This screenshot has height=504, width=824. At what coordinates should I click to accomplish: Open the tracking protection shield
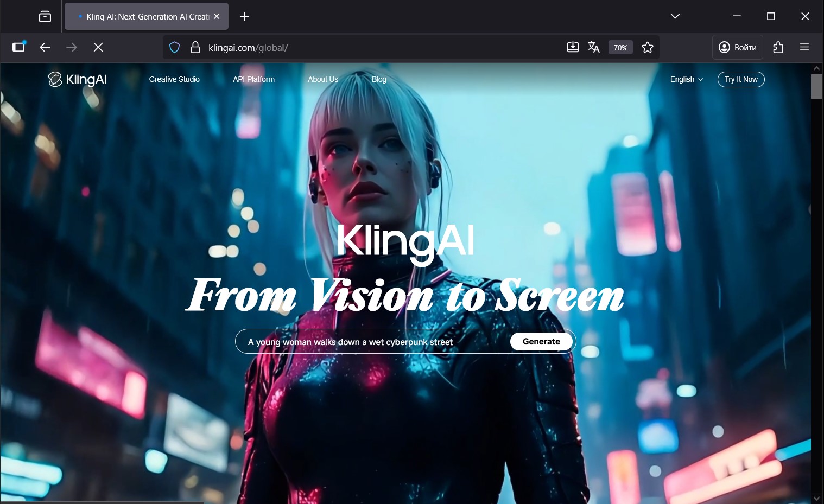coord(175,47)
